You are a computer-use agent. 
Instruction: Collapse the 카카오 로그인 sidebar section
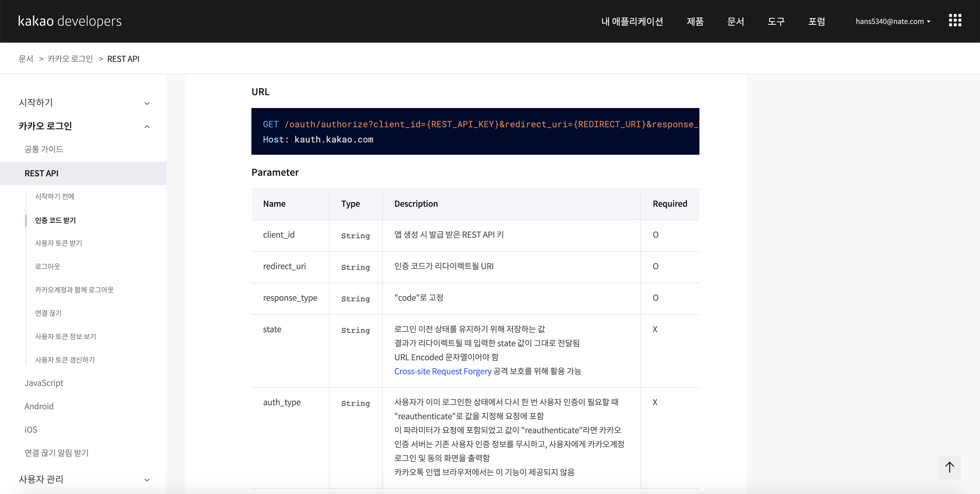84,126
